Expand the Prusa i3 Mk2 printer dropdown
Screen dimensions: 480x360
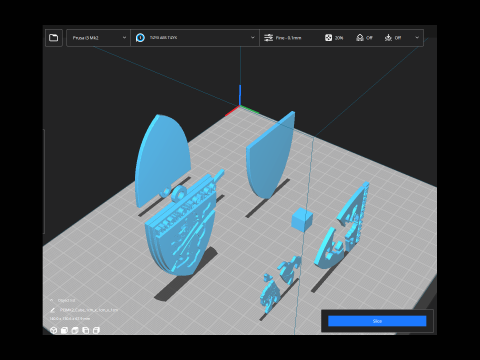98,38
